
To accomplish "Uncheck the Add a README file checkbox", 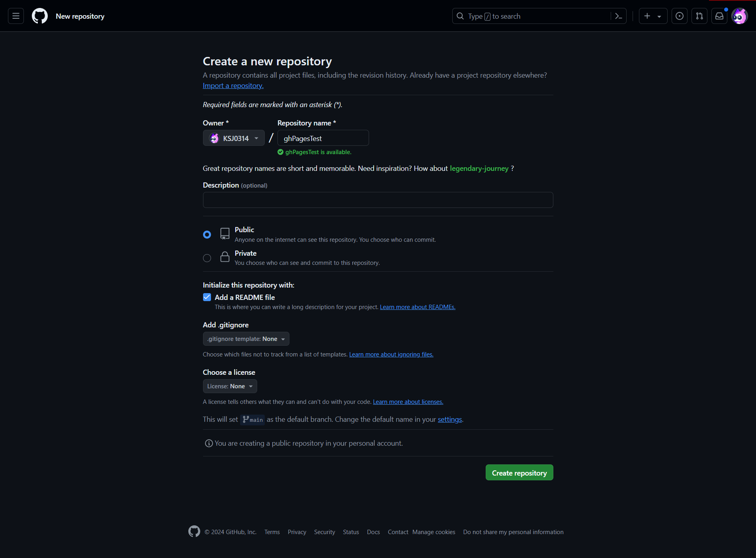I will click(x=207, y=297).
